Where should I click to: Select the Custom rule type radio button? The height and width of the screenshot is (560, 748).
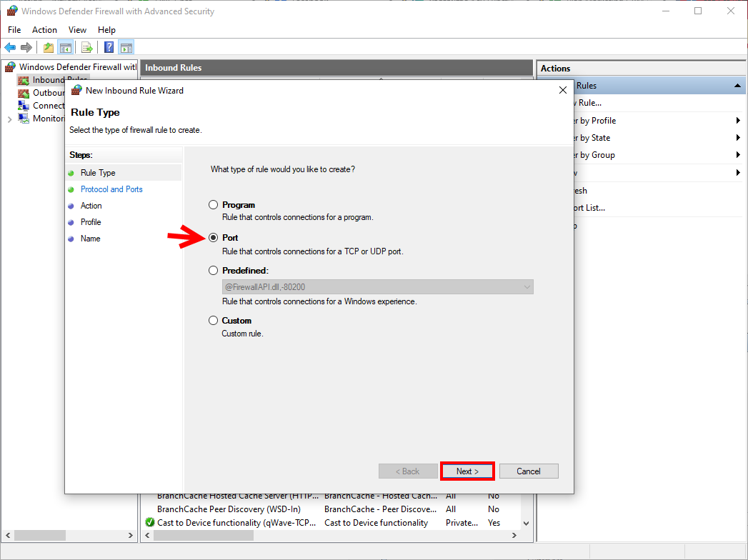click(x=213, y=321)
